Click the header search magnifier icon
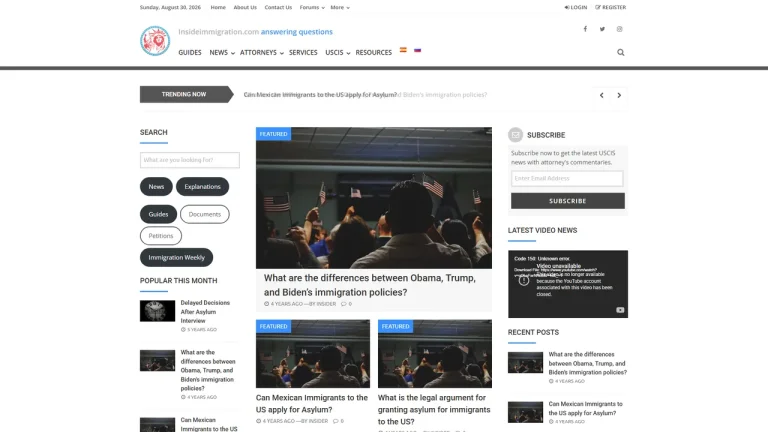Image resolution: width=768 pixels, height=432 pixels. [x=621, y=52]
